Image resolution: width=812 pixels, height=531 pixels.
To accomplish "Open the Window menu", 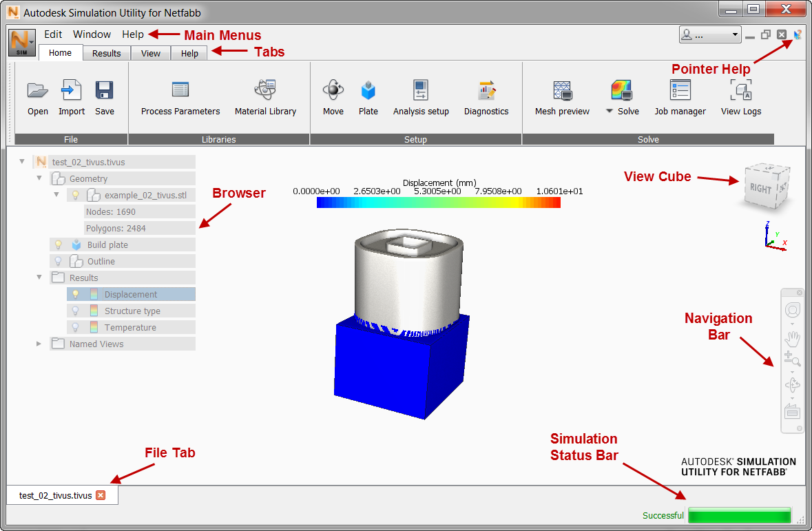I will (x=92, y=34).
